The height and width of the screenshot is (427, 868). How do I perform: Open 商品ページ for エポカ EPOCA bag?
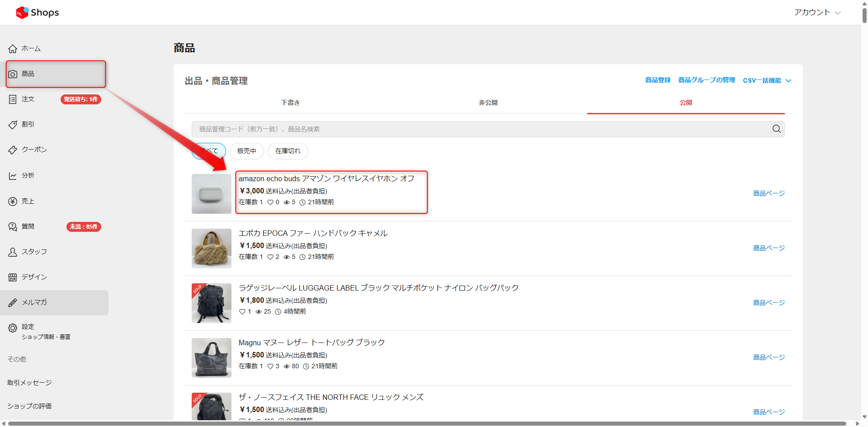[769, 248]
